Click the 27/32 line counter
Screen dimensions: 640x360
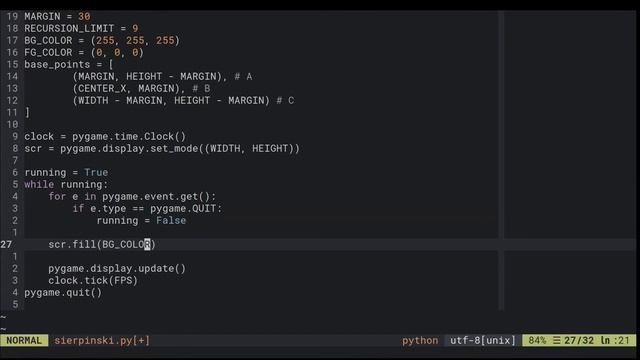coord(579,340)
